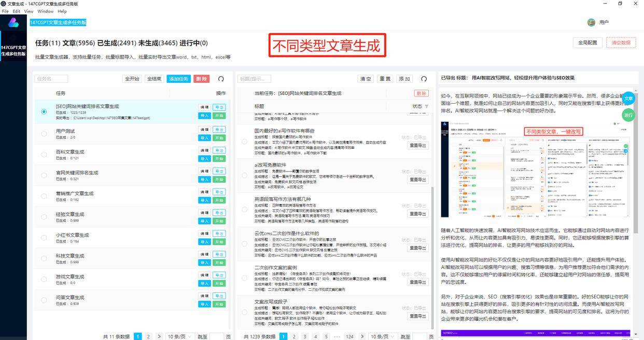Click the user avatar icon at top right
The height and width of the screenshot is (340, 644).
591,22
